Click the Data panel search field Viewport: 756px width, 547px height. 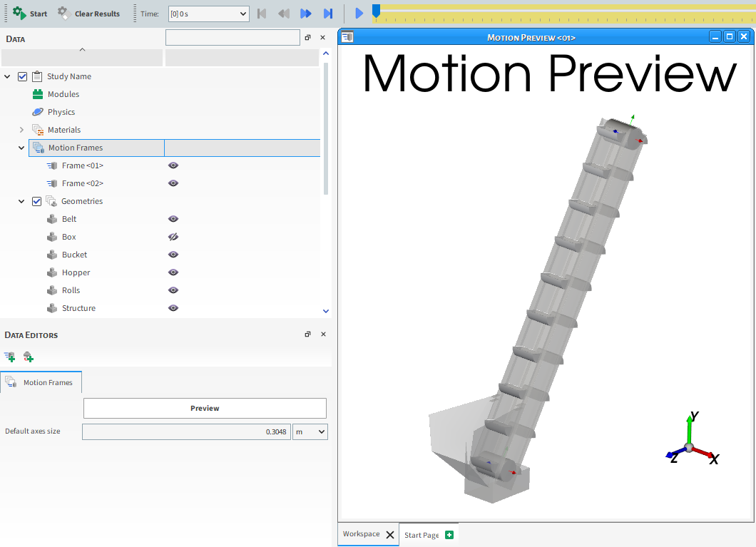point(233,38)
